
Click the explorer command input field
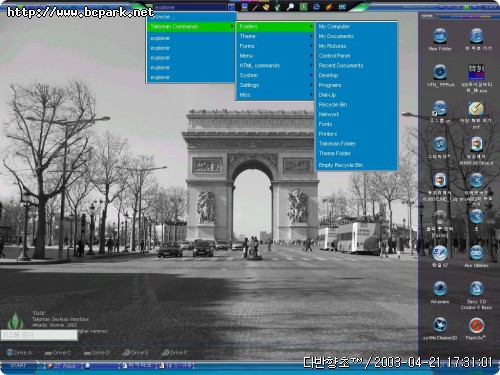[x=190, y=7]
